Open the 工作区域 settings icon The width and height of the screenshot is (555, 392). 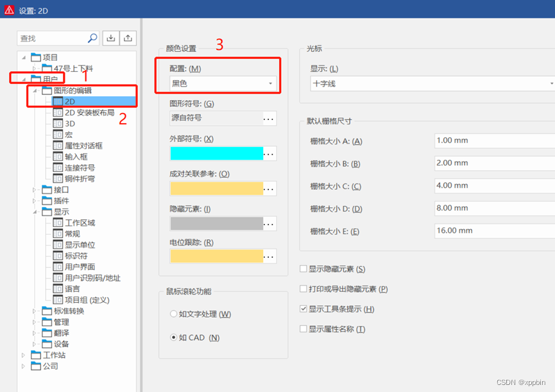pos(58,223)
